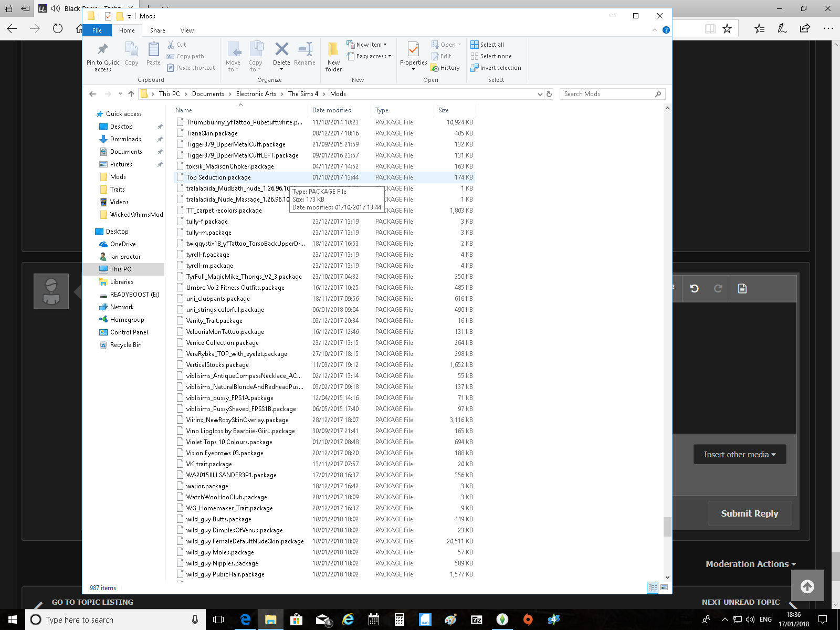840x630 pixels.
Task: Paste shortcut into Mods folder
Action: tap(191, 68)
